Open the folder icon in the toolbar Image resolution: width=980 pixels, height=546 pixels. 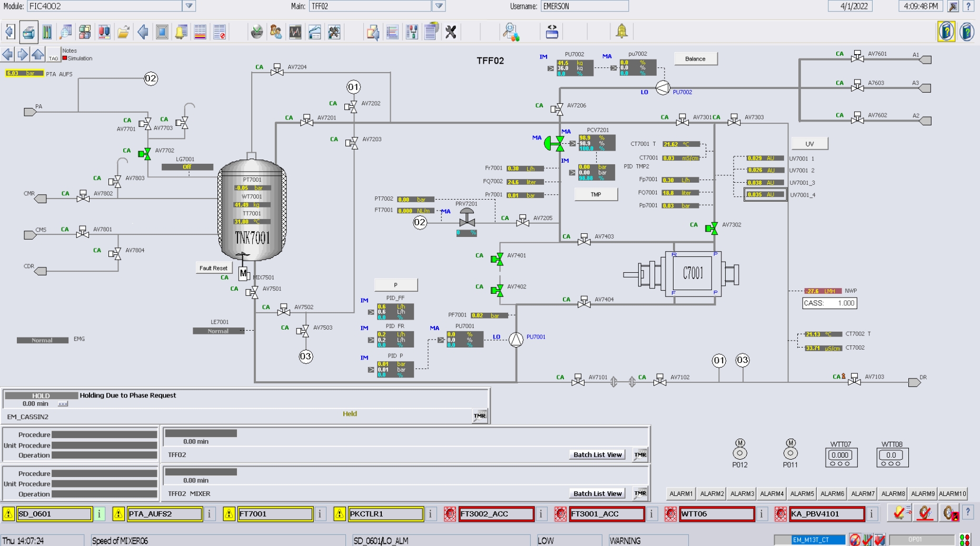[123, 32]
